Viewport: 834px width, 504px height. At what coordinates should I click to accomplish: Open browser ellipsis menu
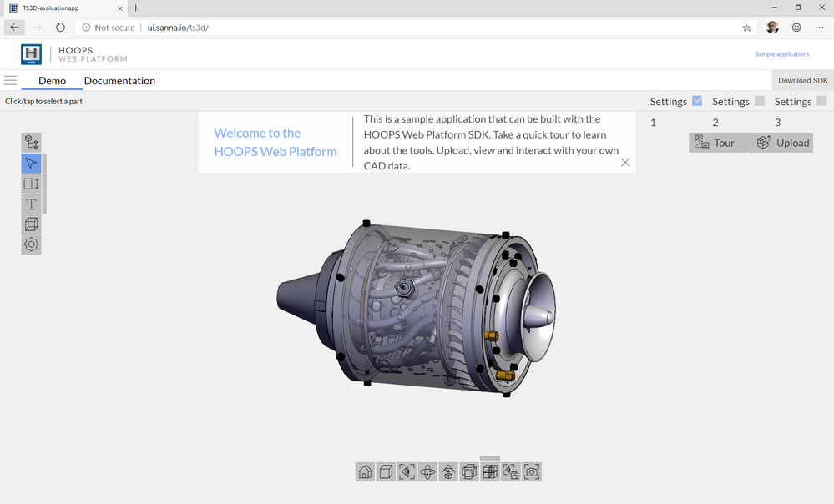click(x=819, y=28)
